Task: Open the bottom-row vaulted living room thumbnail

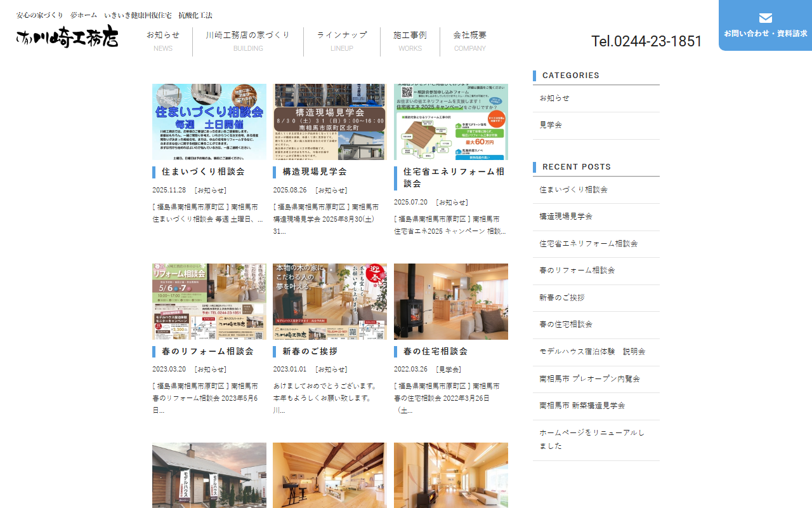Action: pos(451,475)
